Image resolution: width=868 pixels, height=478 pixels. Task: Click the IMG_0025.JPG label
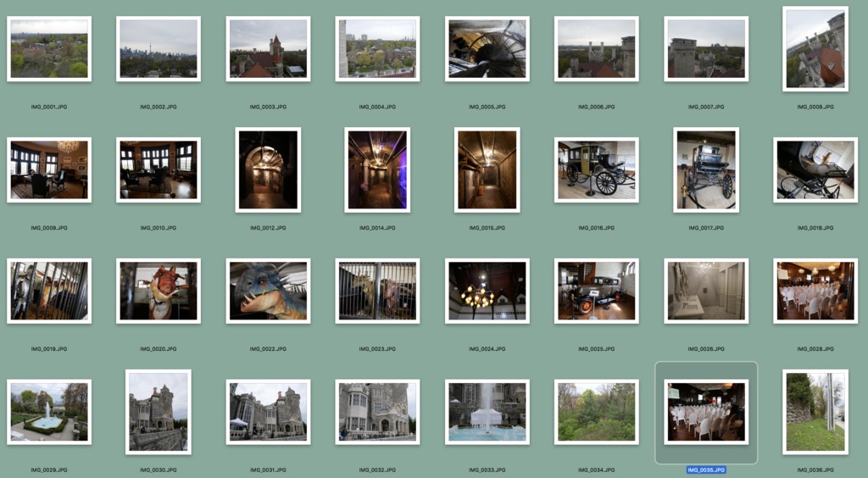pos(596,349)
